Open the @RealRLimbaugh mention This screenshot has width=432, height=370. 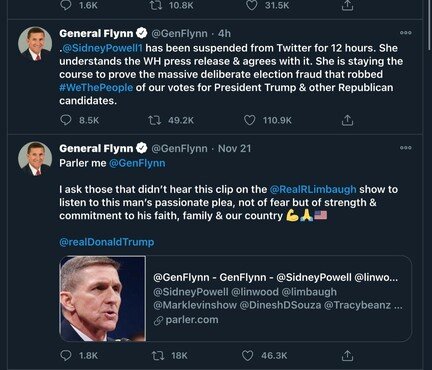[313, 189]
